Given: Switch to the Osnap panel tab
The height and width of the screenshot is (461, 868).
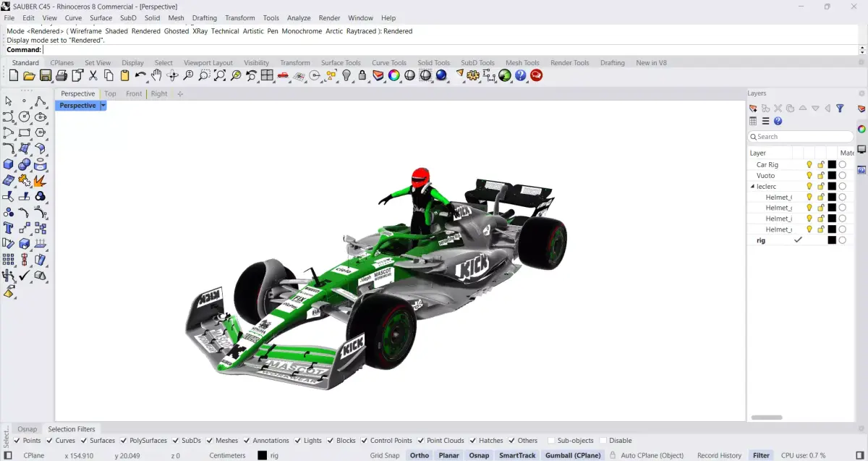Looking at the screenshot, I should [27, 429].
